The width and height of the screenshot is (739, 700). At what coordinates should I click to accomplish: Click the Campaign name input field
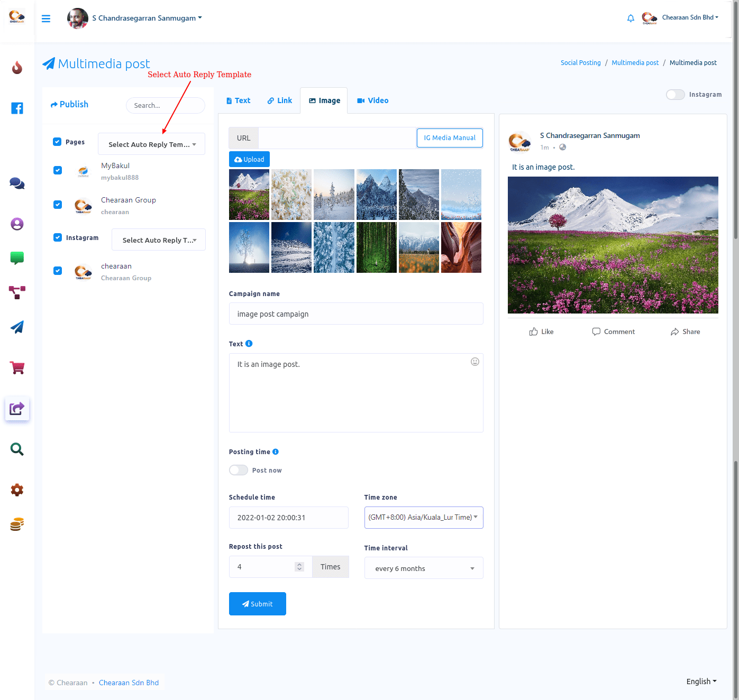pyautogui.click(x=355, y=314)
